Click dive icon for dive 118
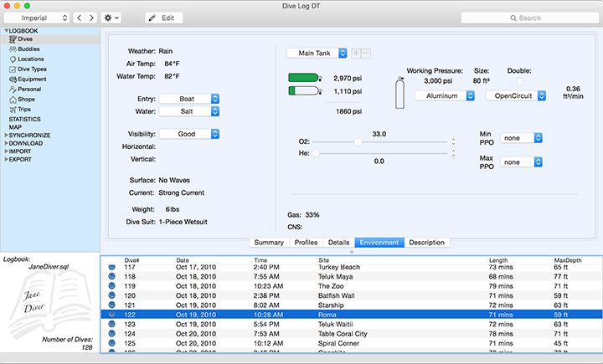The width and height of the screenshot is (603, 364). (x=111, y=276)
